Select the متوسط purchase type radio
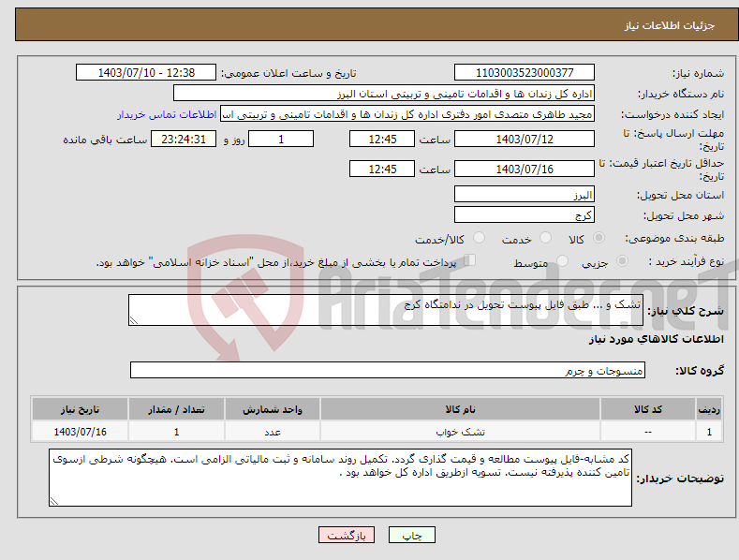The image size is (739, 560). tap(562, 260)
